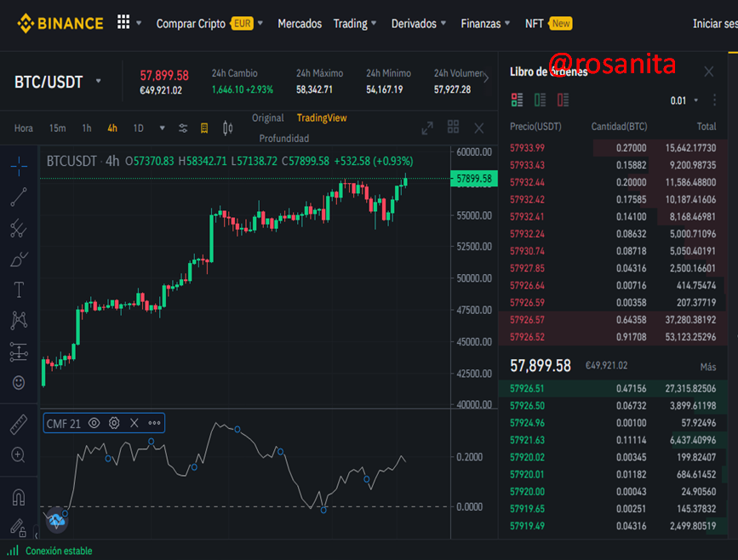Show only sell orders in order book
The image size is (738, 560).
click(x=563, y=100)
